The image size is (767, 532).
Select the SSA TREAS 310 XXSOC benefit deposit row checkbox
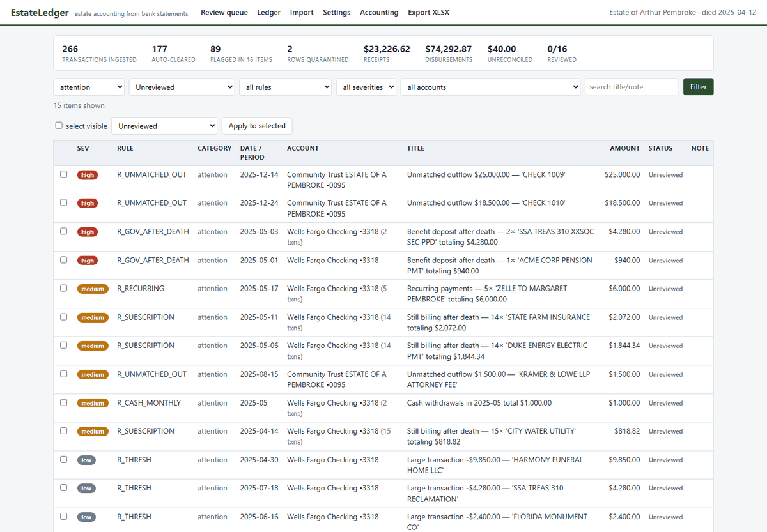coord(63,231)
